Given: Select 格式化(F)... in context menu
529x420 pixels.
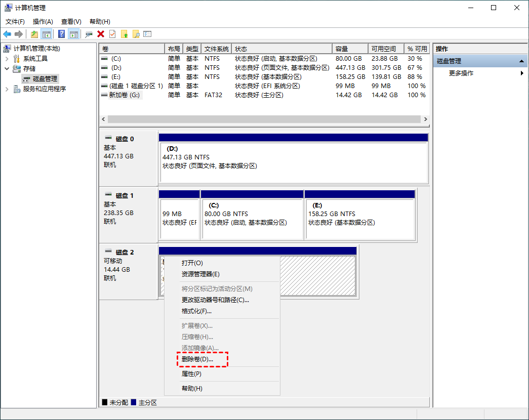Looking at the screenshot, I should coord(222,311).
